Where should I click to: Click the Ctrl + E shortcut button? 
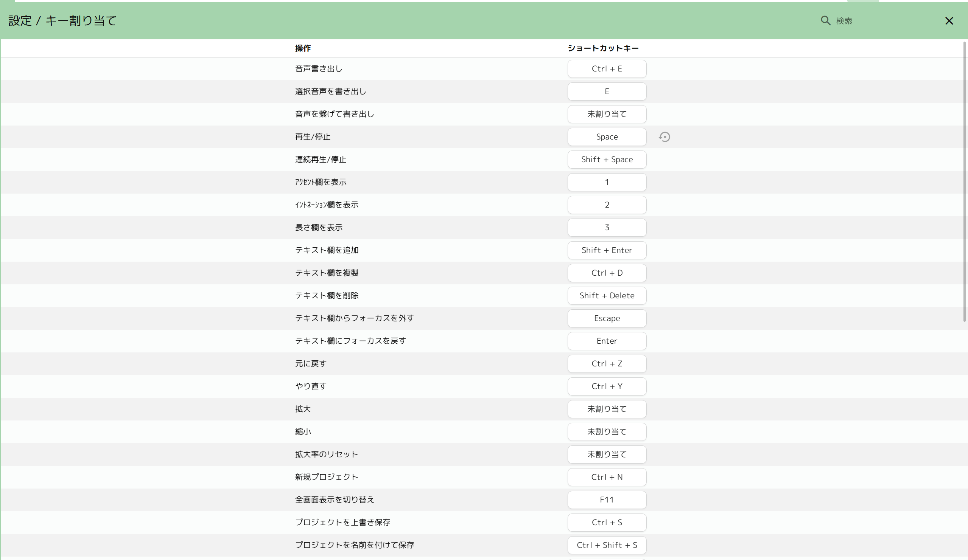pyautogui.click(x=607, y=69)
